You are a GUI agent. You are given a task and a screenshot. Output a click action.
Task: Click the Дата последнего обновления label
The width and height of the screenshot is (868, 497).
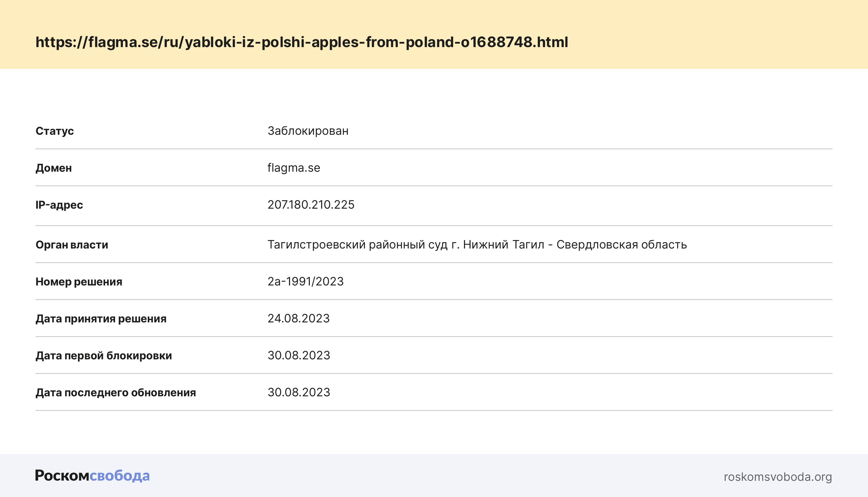point(116,392)
